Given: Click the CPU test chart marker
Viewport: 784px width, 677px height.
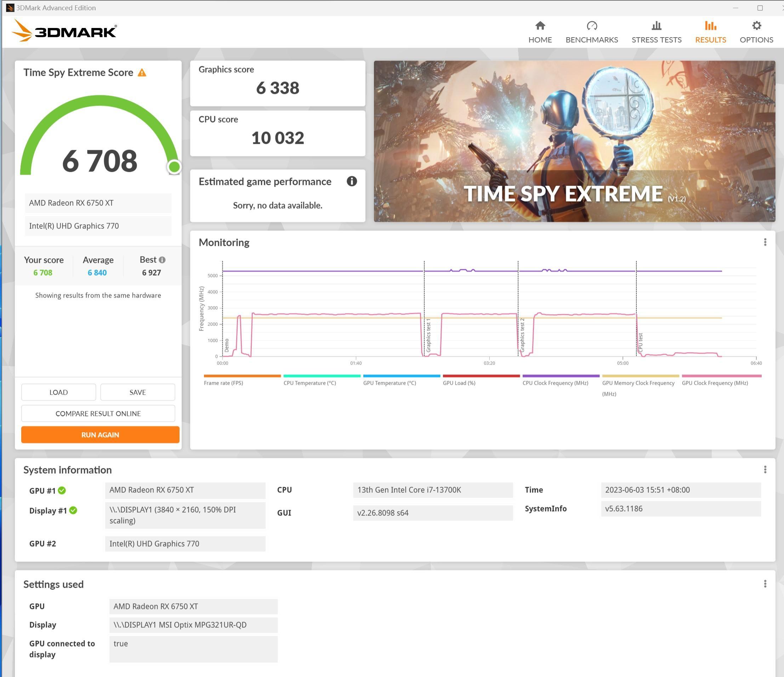Looking at the screenshot, I should [x=640, y=342].
